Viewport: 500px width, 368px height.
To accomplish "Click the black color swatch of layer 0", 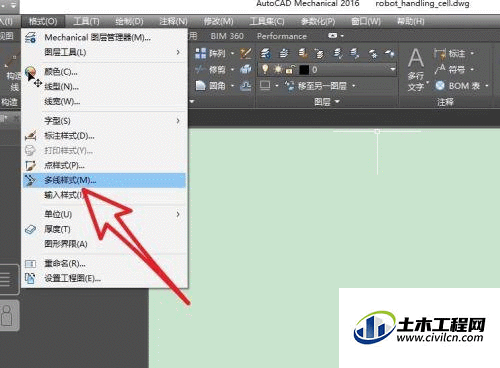I will point(304,70).
